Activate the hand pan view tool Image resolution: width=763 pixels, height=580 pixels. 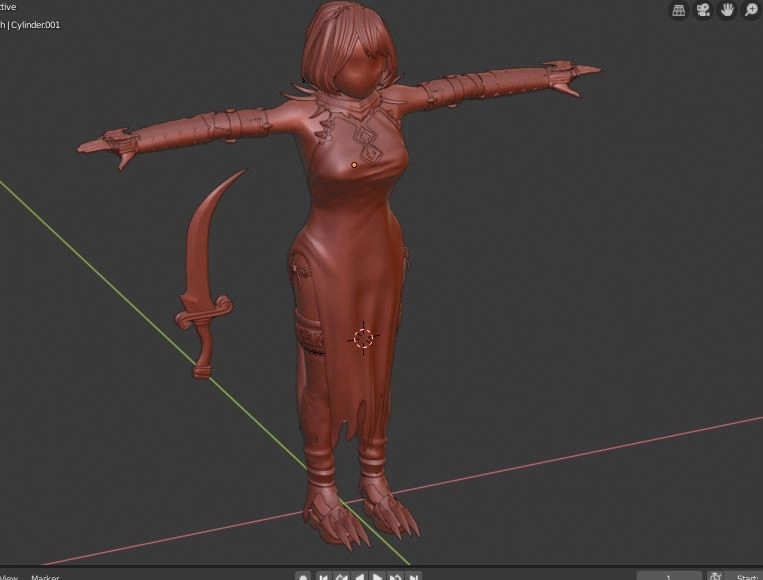click(727, 10)
